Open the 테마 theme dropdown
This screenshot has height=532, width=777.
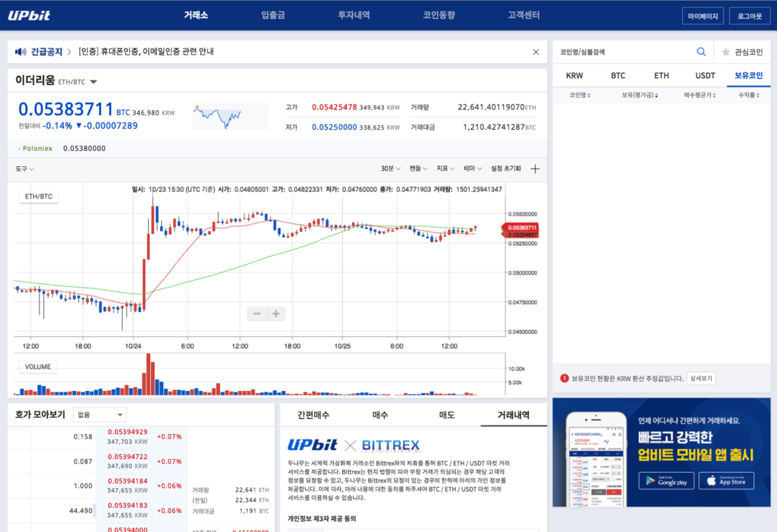(x=472, y=168)
